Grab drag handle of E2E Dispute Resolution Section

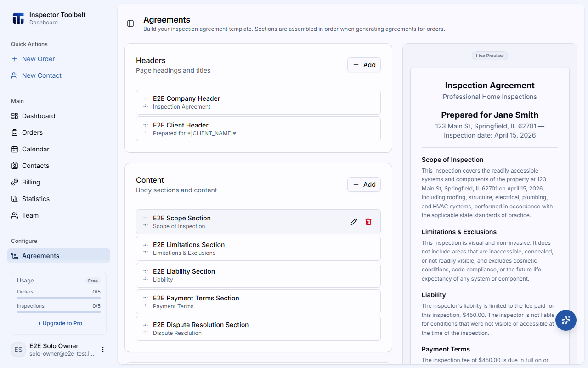(x=146, y=328)
